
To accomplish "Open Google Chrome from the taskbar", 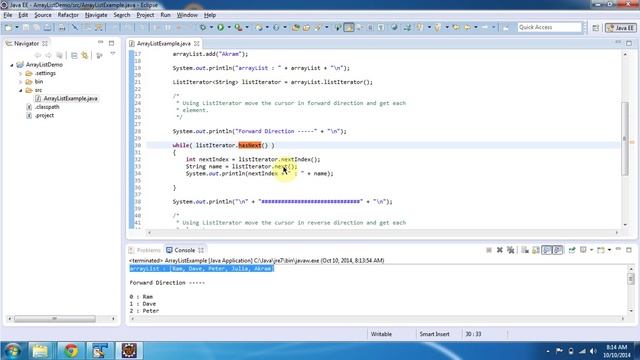I will [x=71, y=350].
